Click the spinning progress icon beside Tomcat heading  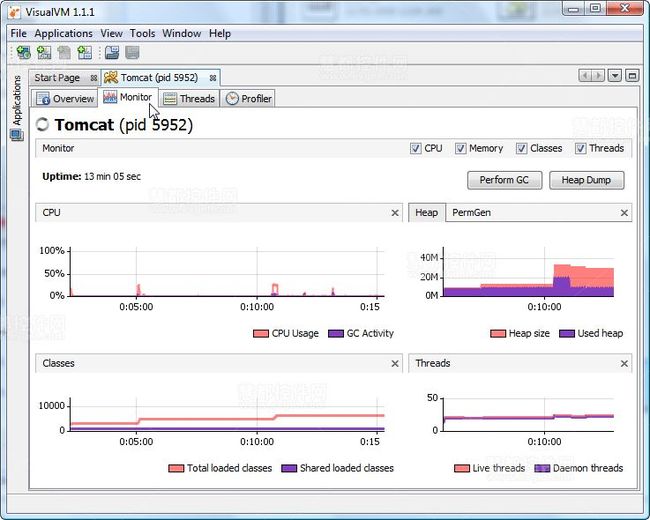click(x=42, y=124)
